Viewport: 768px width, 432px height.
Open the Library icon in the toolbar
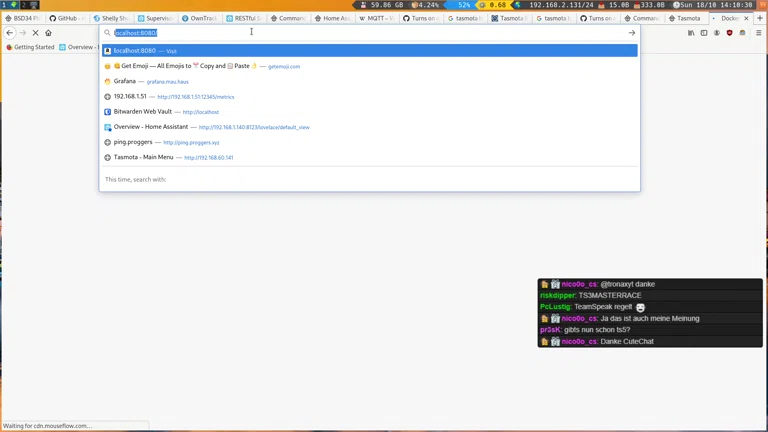click(691, 33)
